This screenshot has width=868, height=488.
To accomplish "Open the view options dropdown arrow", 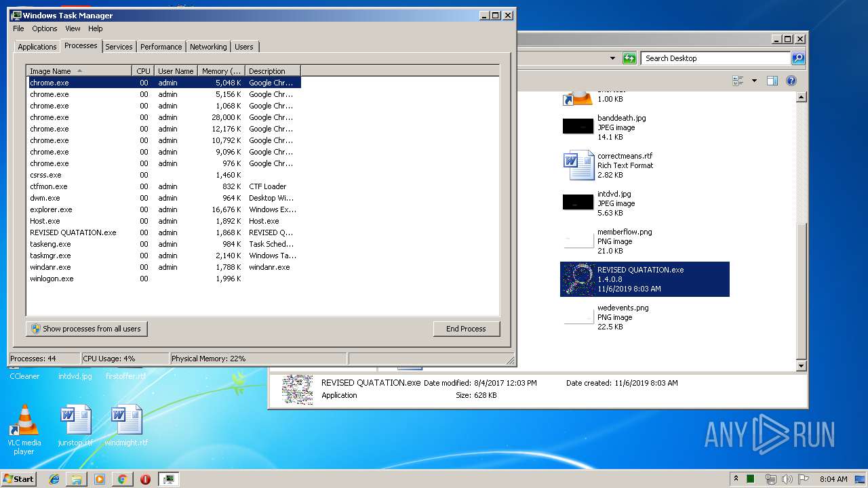I will pyautogui.click(x=754, y=81).
